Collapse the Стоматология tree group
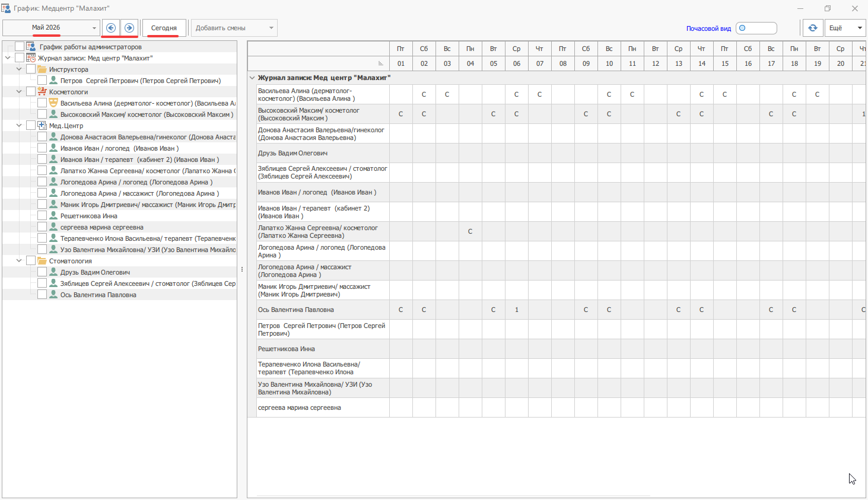 [19, 261]
